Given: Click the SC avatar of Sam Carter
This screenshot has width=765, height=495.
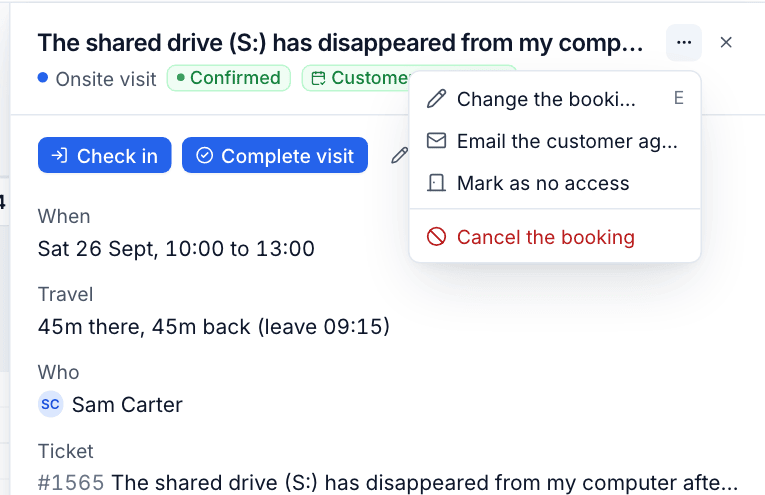Looking at the screenshot, I should 51,404.
